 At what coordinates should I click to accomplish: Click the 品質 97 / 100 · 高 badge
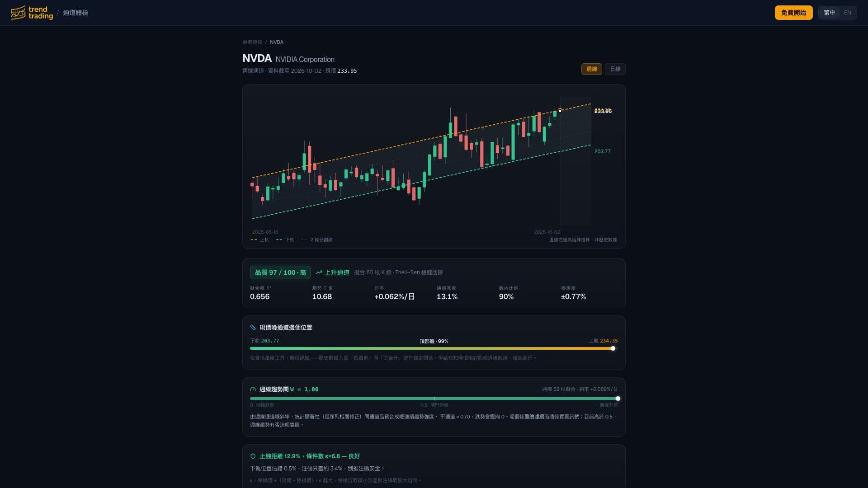tap(280, 272)
